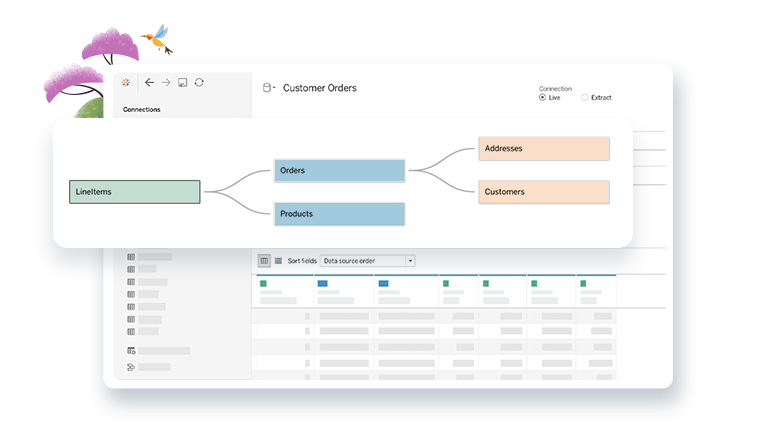Go forward with the right arrow
Screen dimensions: 768x432
(x=166, y=83)
